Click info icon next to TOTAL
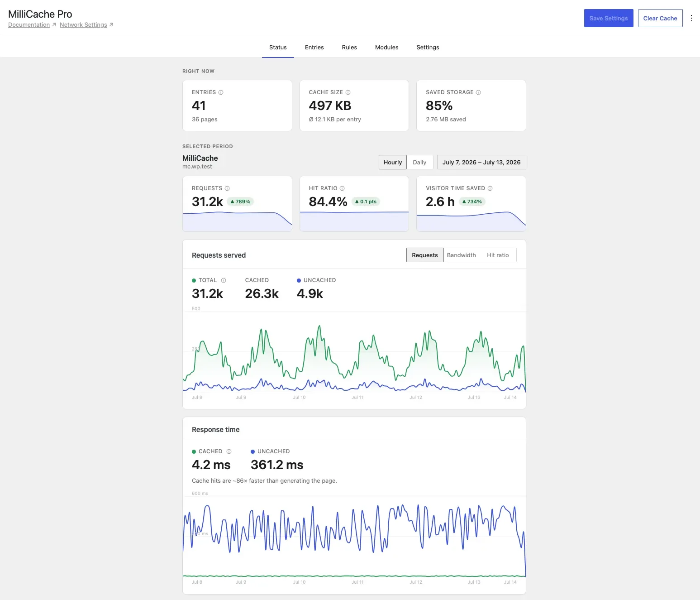The height and width of the screenshot is (600, 700). 224,280
